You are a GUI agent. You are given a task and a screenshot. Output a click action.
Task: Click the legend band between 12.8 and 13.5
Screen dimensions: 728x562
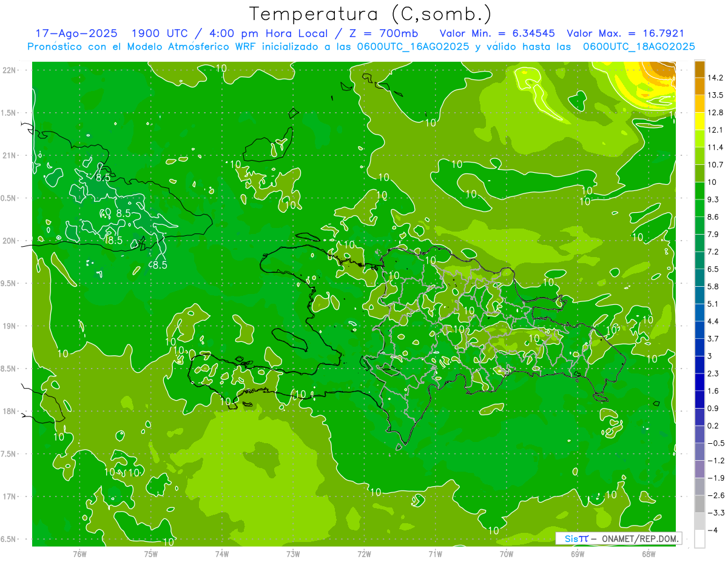pos(699,104)
